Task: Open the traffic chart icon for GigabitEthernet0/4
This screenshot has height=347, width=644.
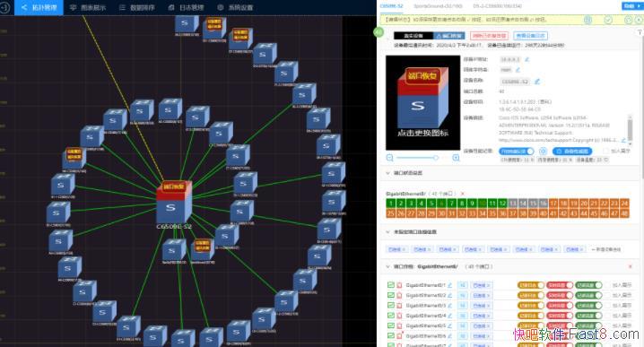Action: [x=391, y=316]
